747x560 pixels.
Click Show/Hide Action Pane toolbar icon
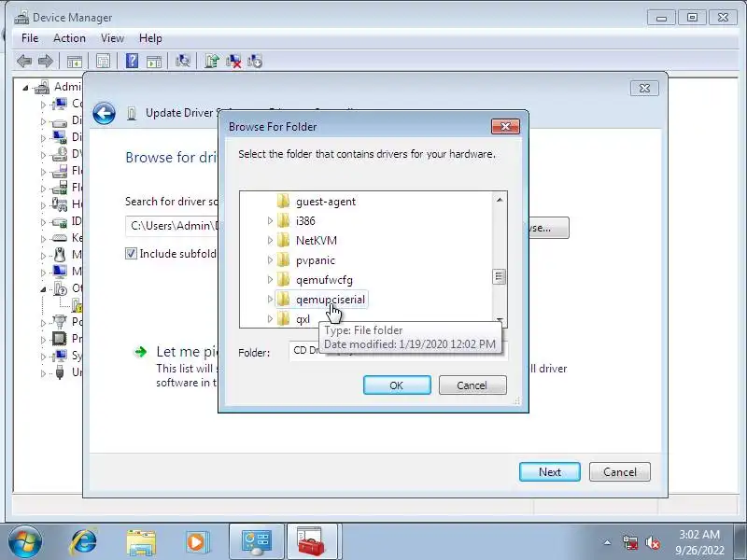click(154, 62)
